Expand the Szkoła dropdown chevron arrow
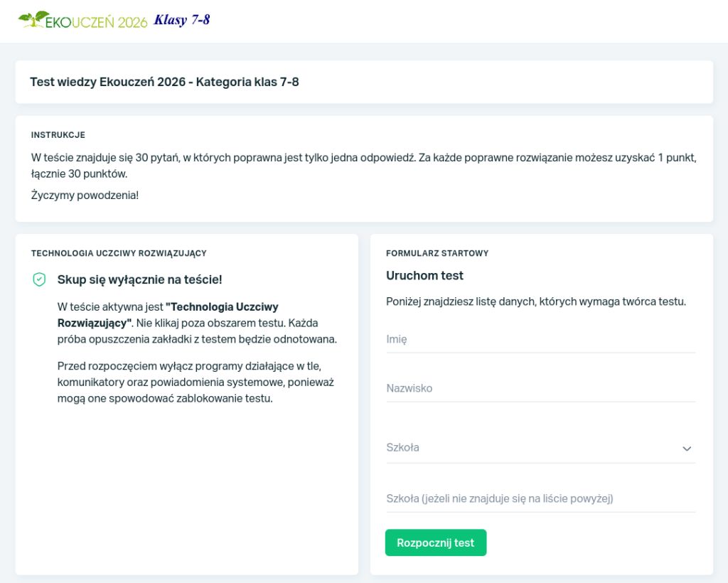This screenshot has height=583, width=728. [687, 449]
